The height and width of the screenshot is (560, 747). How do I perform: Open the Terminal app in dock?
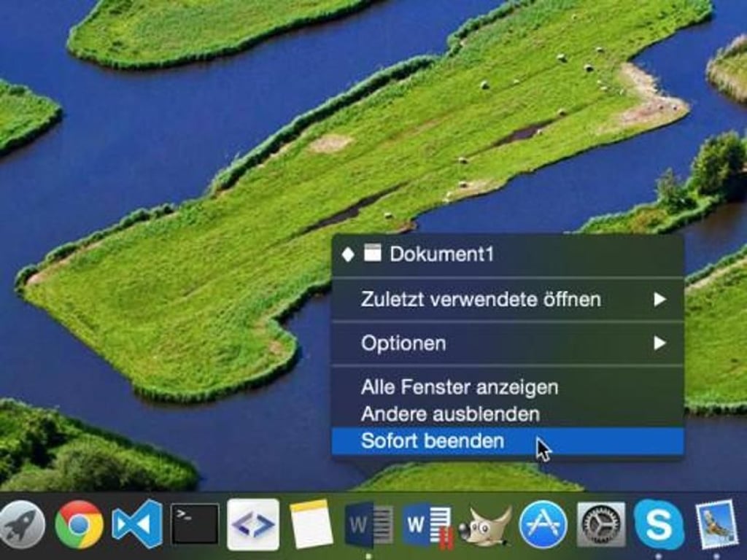[x=195, y=524]
